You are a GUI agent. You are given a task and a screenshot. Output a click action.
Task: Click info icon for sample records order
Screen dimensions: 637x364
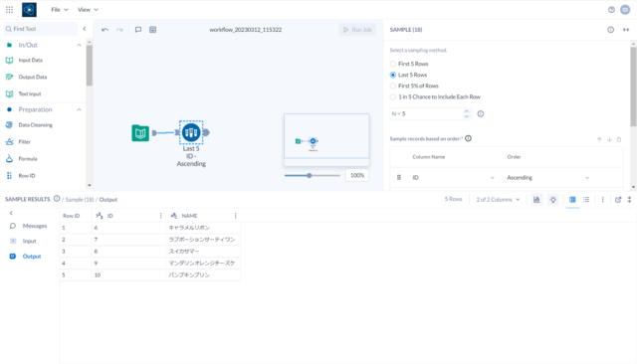[468, 138]
